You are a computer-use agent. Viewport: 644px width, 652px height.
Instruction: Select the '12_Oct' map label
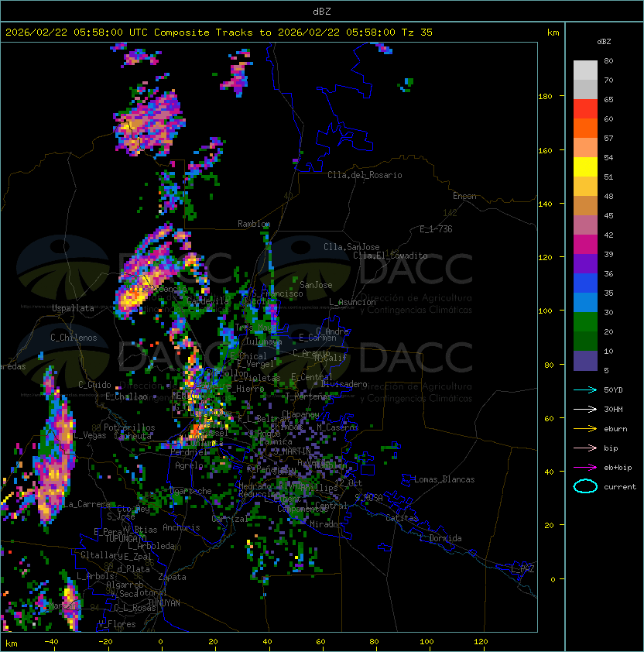[x=348, y=483]
